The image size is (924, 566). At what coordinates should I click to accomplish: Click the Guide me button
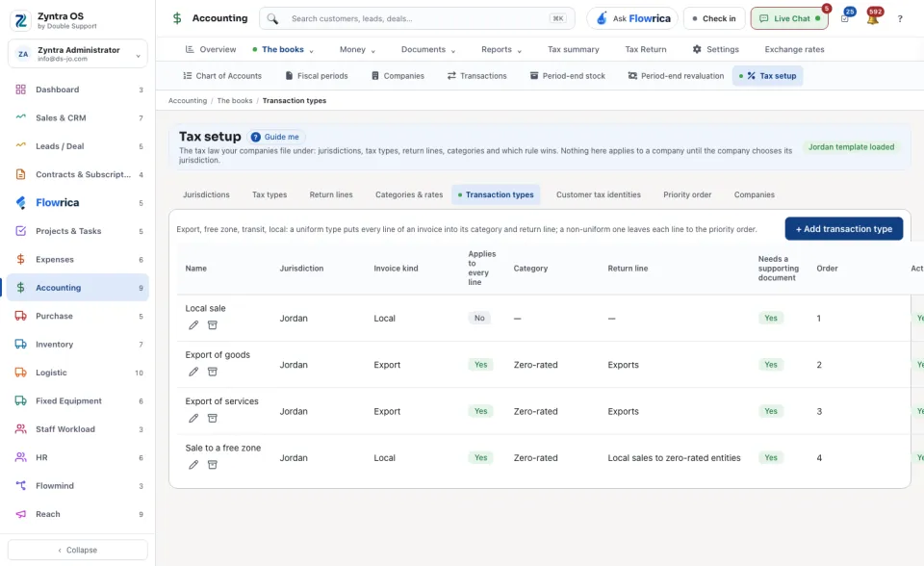(276, 137)
